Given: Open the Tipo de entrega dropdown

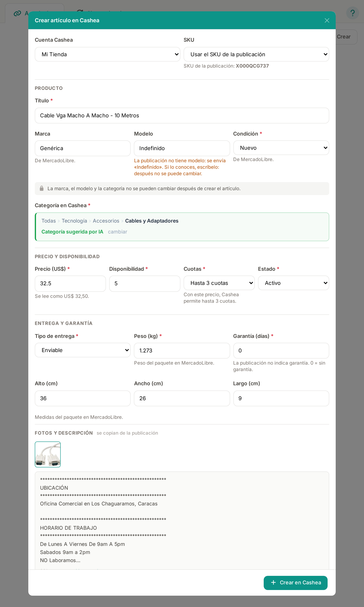Looking at the screenshot, I should point(83,350).
